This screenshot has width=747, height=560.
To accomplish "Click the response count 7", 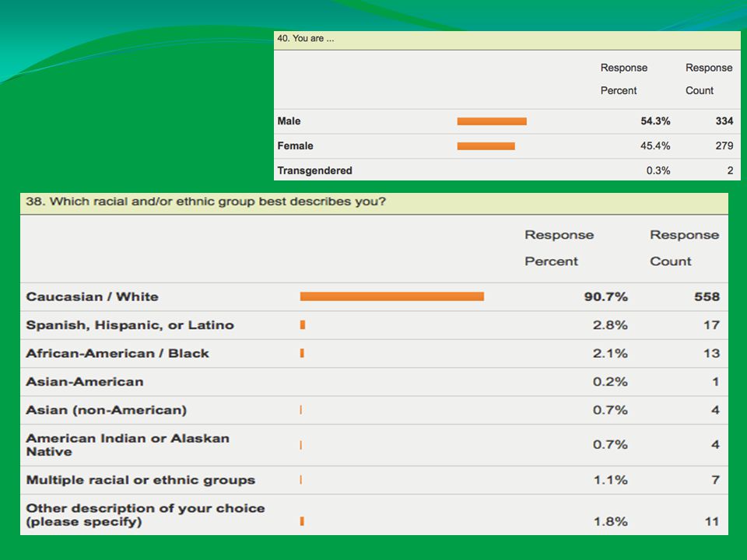I will point(716,480).
